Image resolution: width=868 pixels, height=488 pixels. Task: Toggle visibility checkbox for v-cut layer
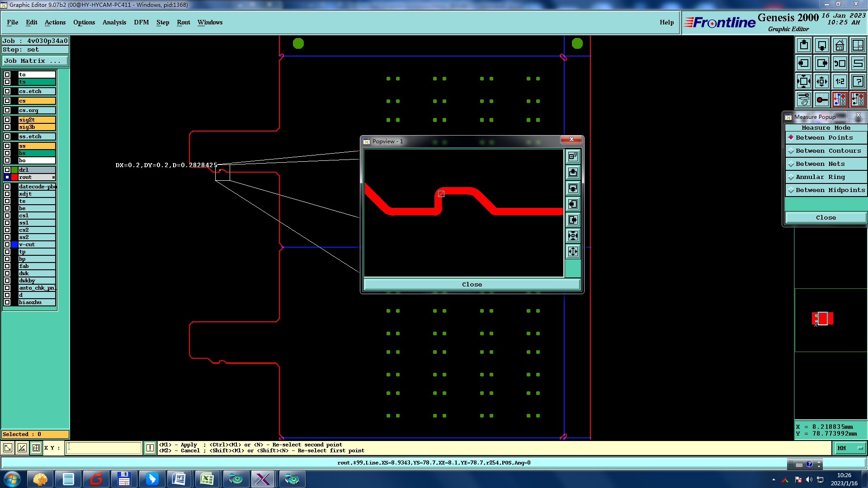click(7, 244)
